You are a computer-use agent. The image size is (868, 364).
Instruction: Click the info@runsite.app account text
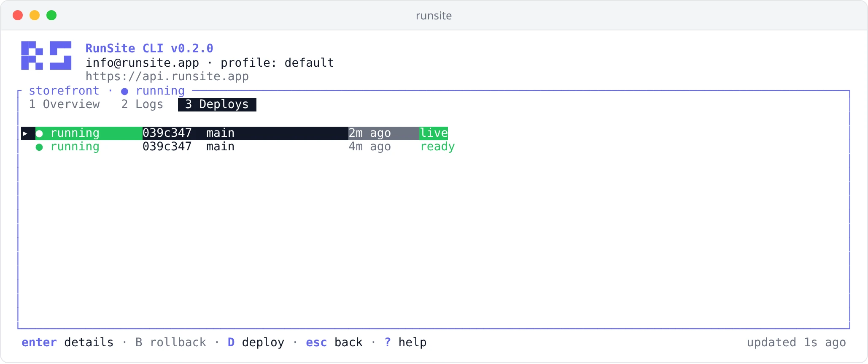pyautogui.click(x=142, y=63)
